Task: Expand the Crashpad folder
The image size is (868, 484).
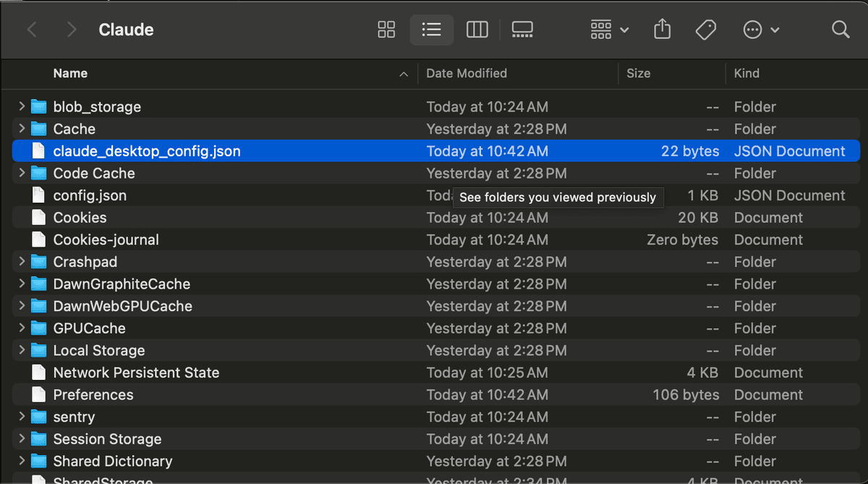Action: tap(22, 262)
